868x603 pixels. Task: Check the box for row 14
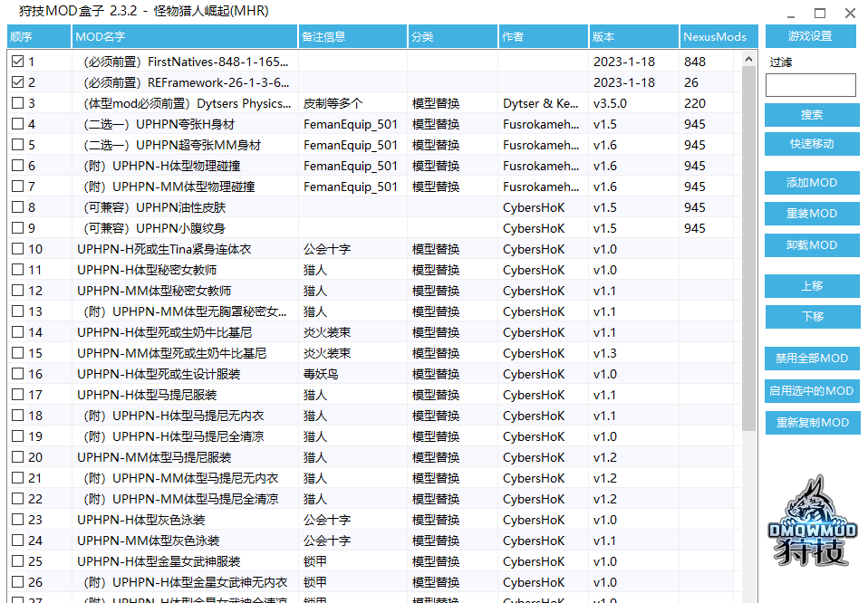18,332
